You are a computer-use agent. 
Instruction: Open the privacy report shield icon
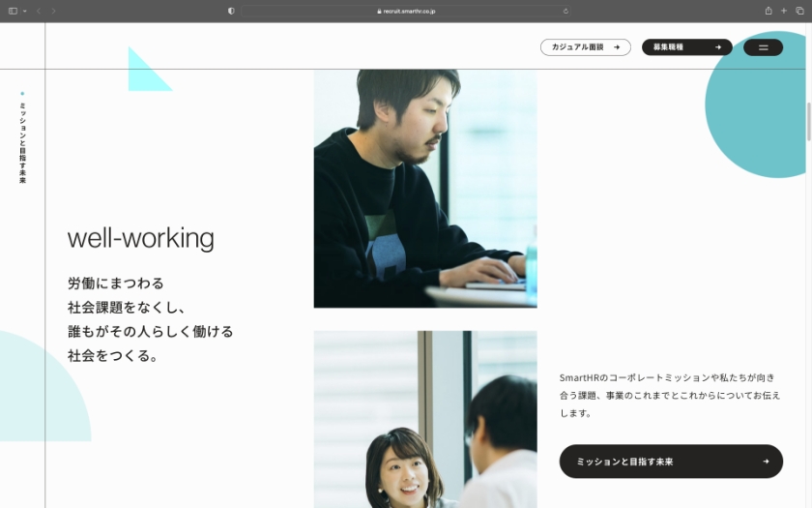pyautogui.click(x=231, y=11)
